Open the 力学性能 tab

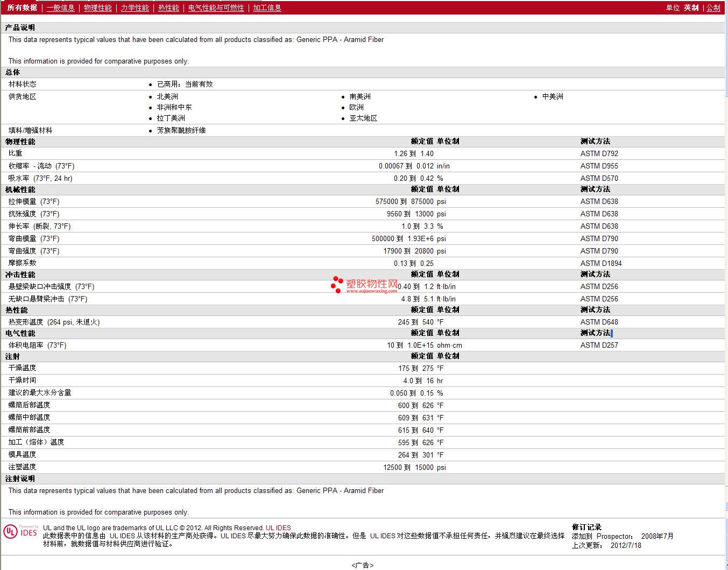[x=135, y=8]
